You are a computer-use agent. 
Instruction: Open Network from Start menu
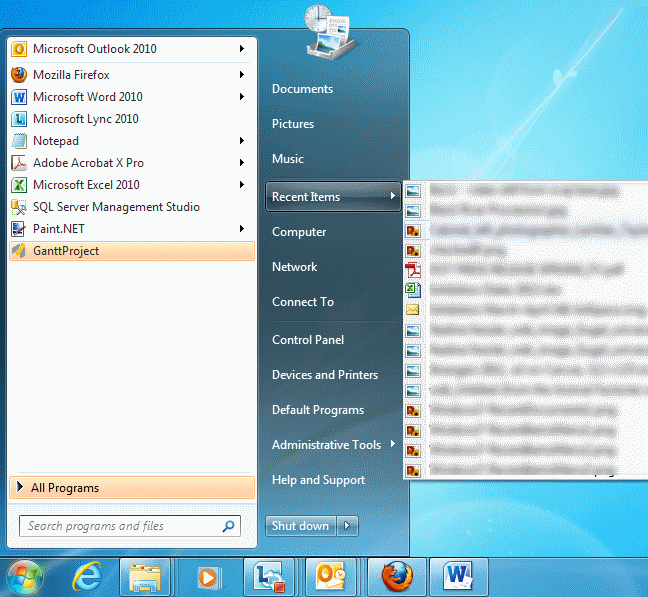pyautogui.click(x=295, y=267)
